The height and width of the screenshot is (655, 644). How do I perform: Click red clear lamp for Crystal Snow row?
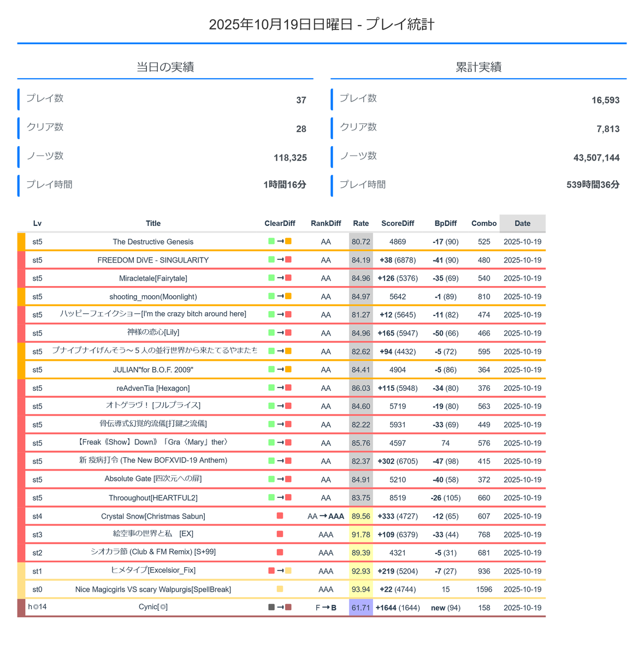[280, 516]
